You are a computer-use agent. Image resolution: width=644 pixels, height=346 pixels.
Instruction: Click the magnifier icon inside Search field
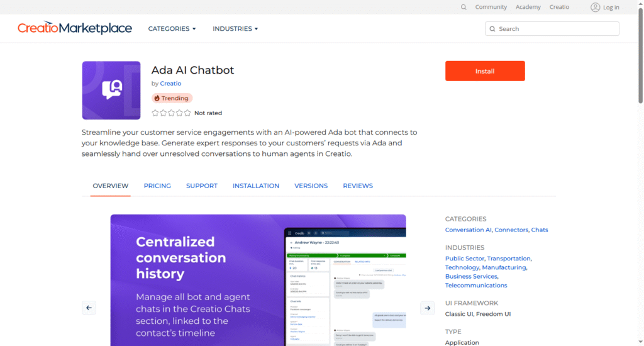pyautogui.click(x=492, y=29)
